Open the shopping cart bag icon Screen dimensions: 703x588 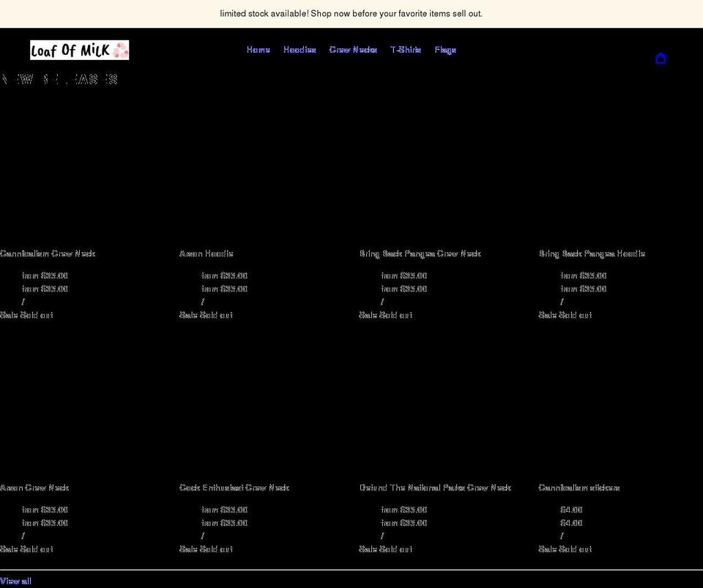[661, 59]
